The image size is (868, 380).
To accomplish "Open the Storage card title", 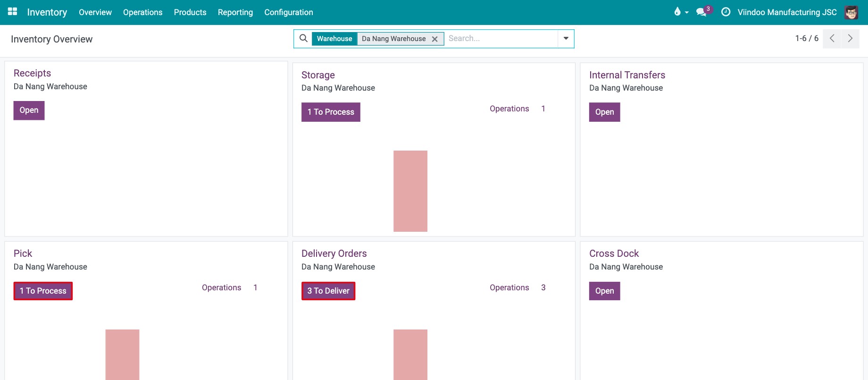I will pos(318,75).
